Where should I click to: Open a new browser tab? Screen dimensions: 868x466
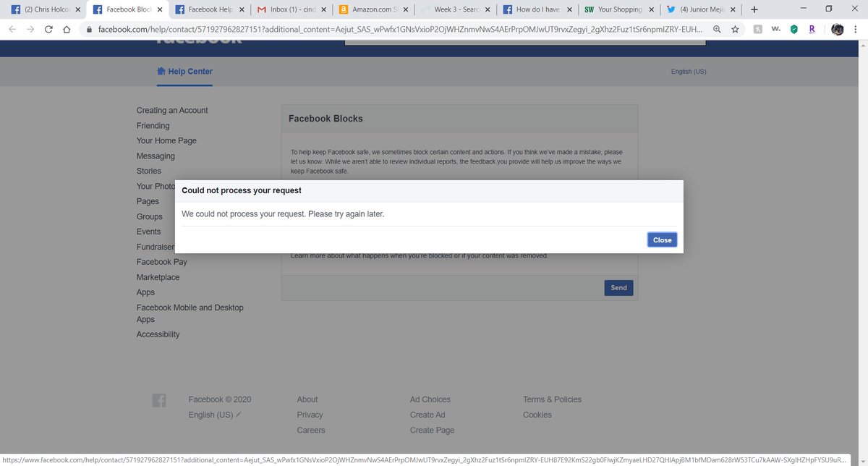click(754, 9)
